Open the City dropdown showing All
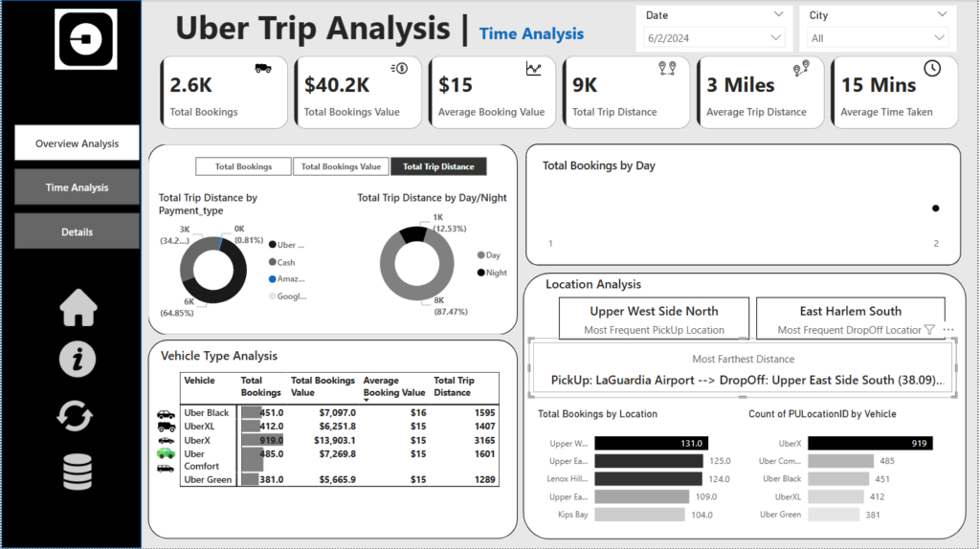Viewport: 980px width, 549px height. pyautogui.click(x=877, y=38)
